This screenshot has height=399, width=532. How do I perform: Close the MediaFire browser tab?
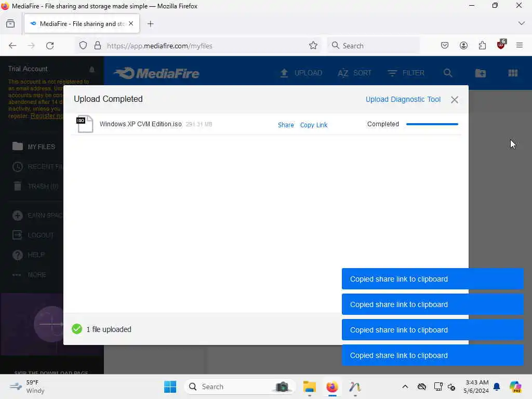[x=131, y=23]
